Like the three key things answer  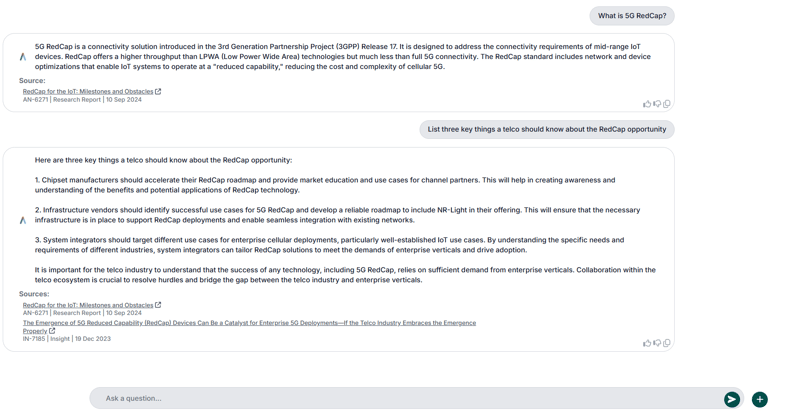tap(647, 343)
